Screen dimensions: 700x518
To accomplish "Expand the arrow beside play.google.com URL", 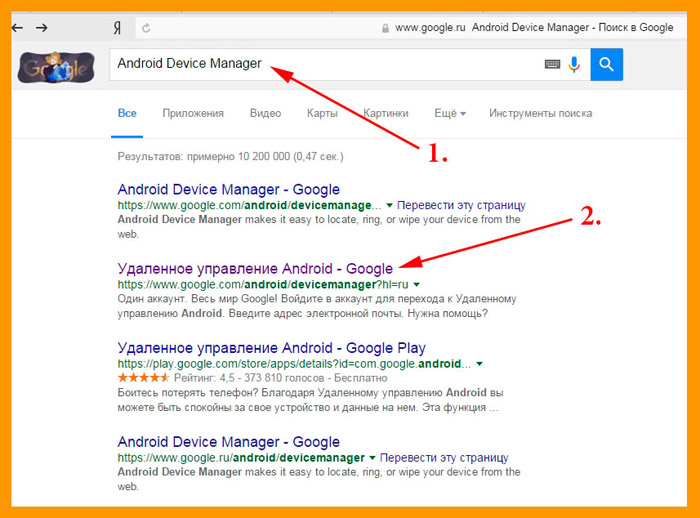I will (479, 364).
